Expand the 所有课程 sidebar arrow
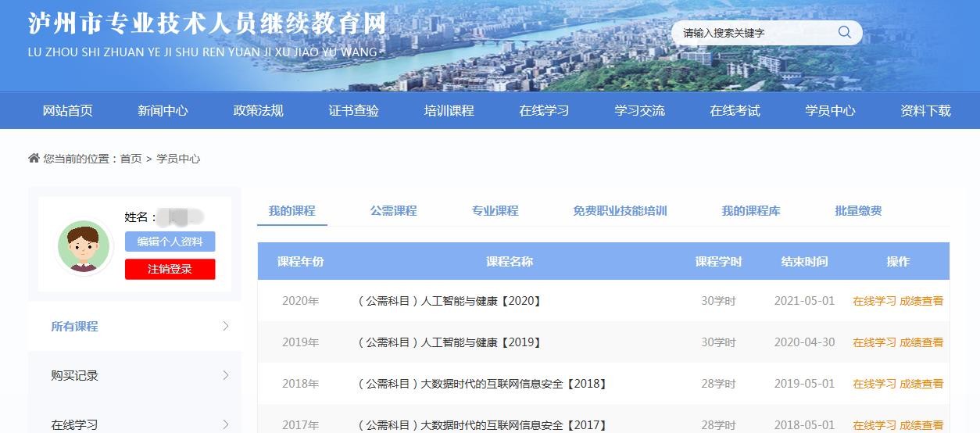Image resolution: width=980 pixels, height=433 pixels. (226, 327)
